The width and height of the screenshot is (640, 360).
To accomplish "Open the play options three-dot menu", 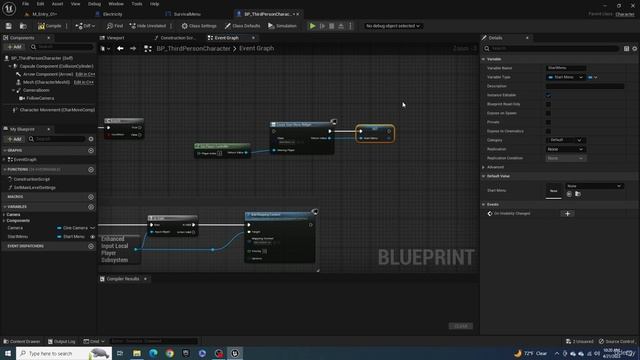I will coord(350,26).
